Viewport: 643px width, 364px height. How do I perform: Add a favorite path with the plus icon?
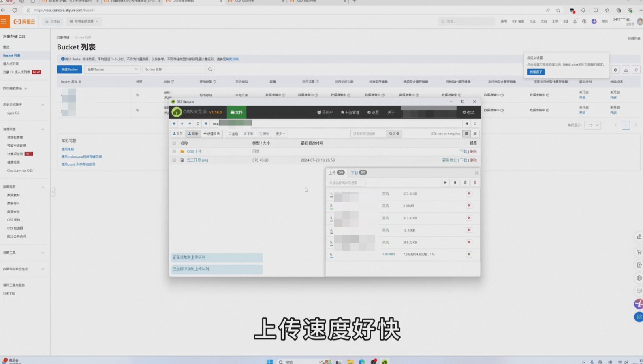click(x=26, y=89)
